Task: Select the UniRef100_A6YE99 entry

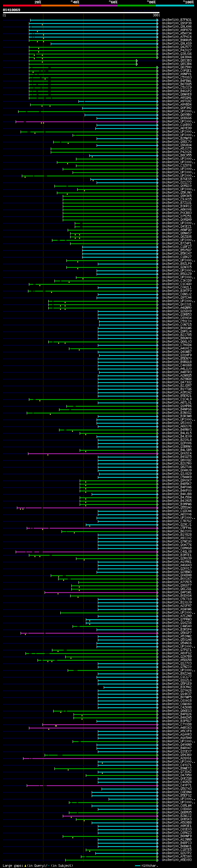Action: point(177,128)
